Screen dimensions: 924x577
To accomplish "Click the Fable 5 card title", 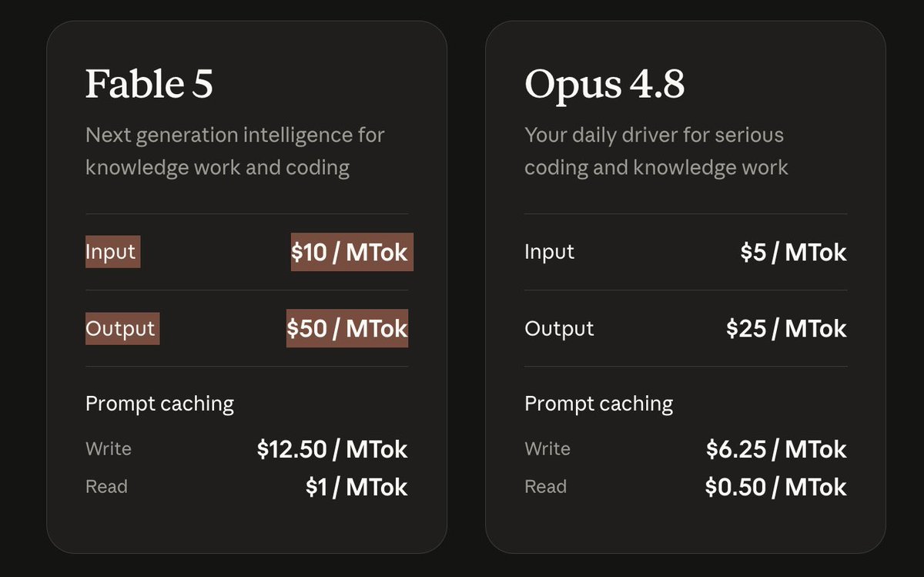I will [x=149, y=83].
